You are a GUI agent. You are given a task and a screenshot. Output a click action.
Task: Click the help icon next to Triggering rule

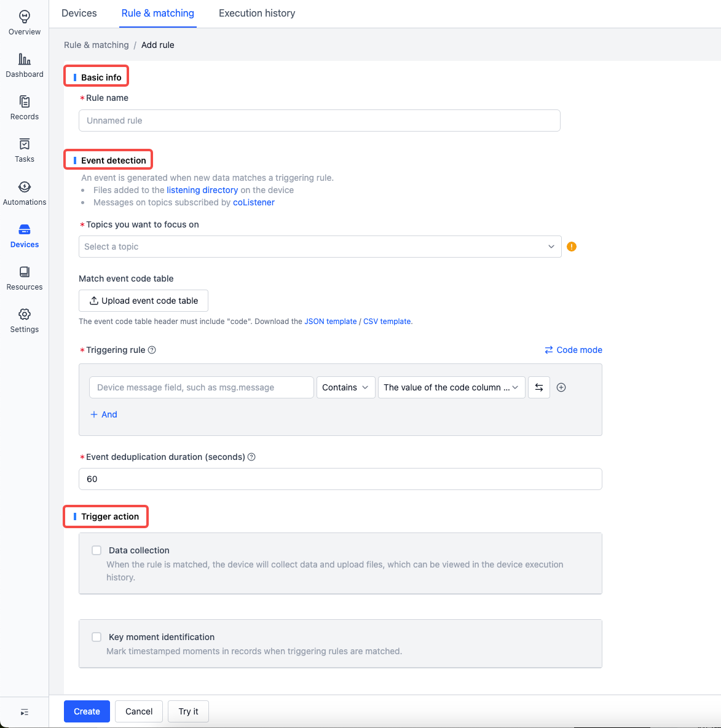(152, 350)
